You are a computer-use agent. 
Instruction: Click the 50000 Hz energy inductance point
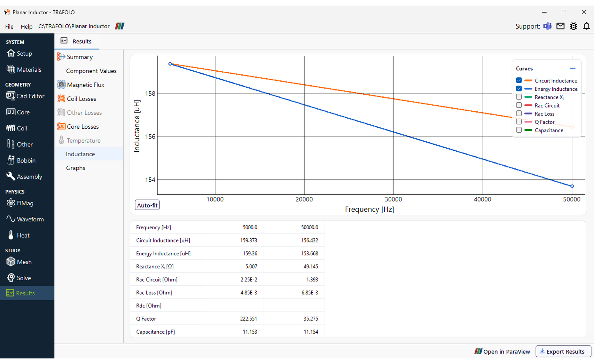pyautogui.click(x=572, y=186)
